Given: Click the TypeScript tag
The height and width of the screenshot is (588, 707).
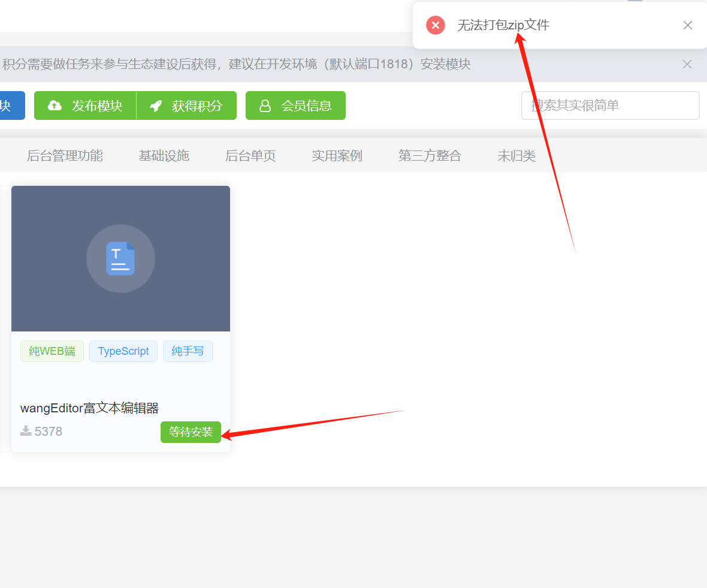Looking at the screenshot, I should [x=123, y=351].
